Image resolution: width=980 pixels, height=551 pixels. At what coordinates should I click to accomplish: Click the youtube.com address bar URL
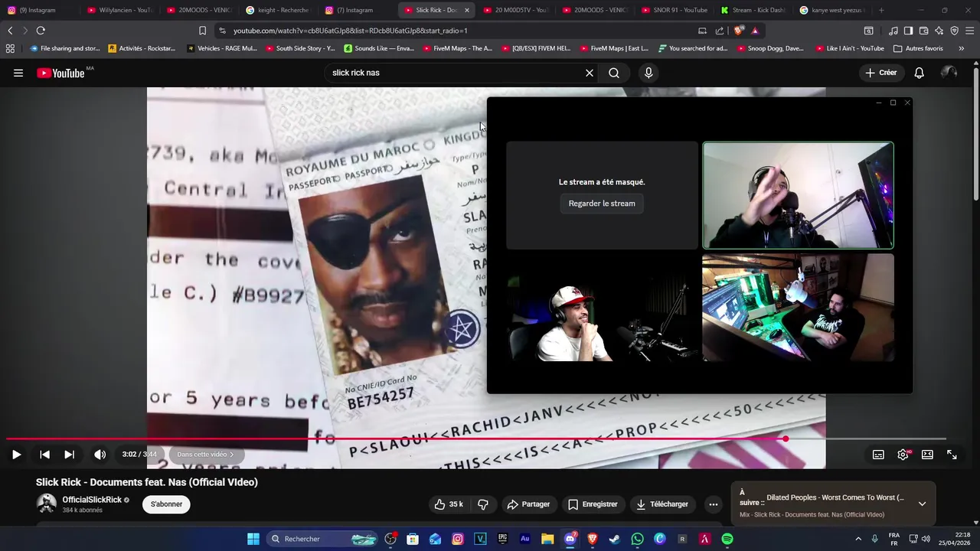350,31
